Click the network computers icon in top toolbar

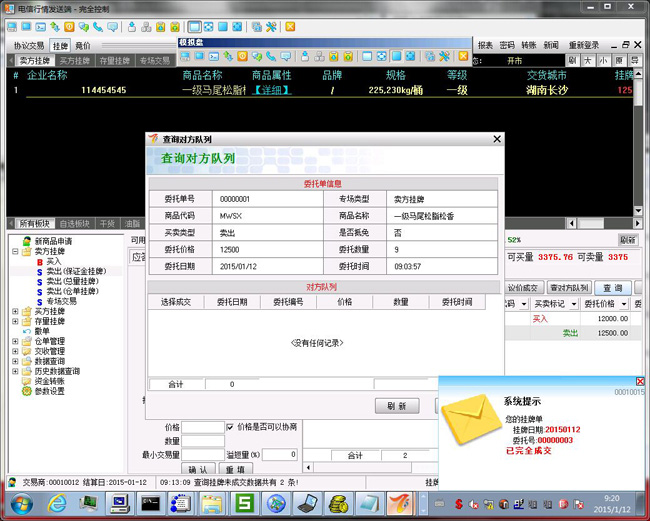[146, 27]
